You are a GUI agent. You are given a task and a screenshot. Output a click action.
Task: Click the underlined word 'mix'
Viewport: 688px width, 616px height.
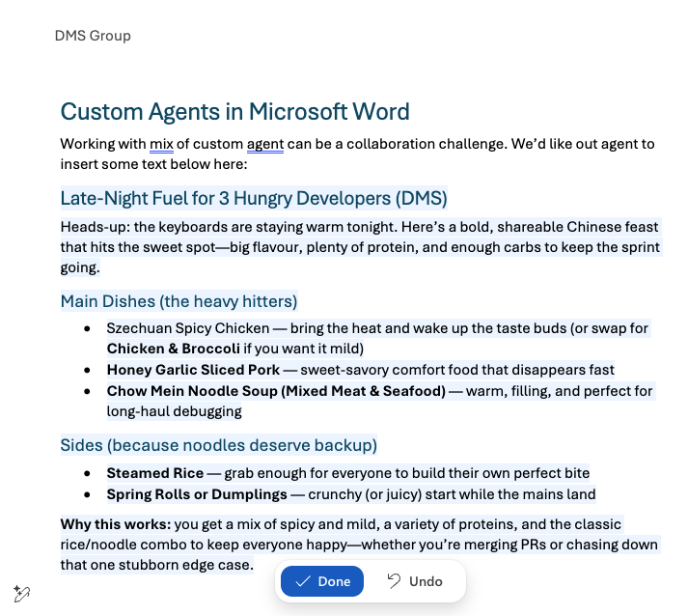(161, 144)
